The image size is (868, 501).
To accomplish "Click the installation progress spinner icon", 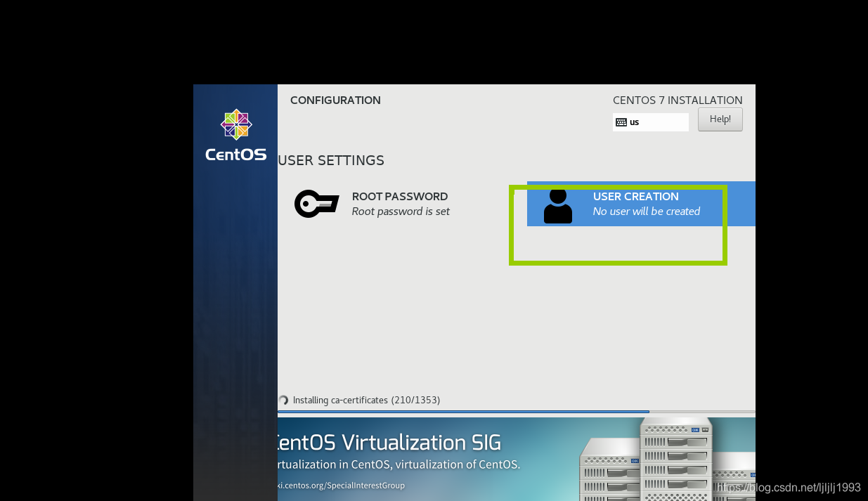I will 283,400.
